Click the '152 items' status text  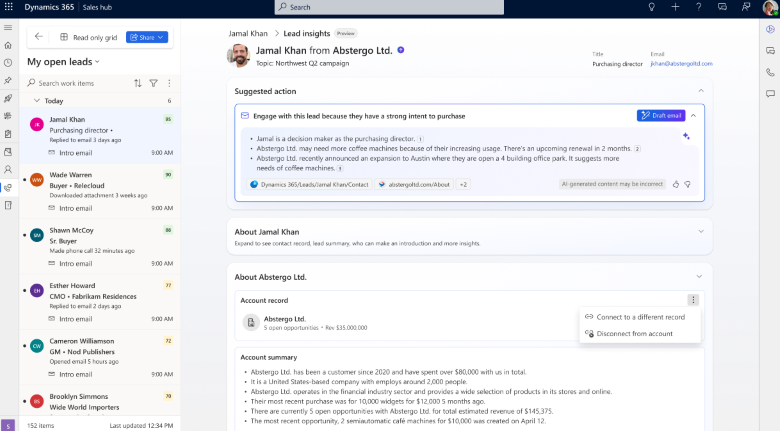[x=40, y=426]
